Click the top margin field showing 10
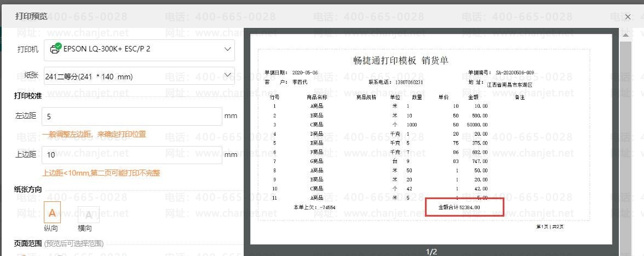The width and height of the screenshot is (644, 256). pyautogui.click(x=132, y=155)
